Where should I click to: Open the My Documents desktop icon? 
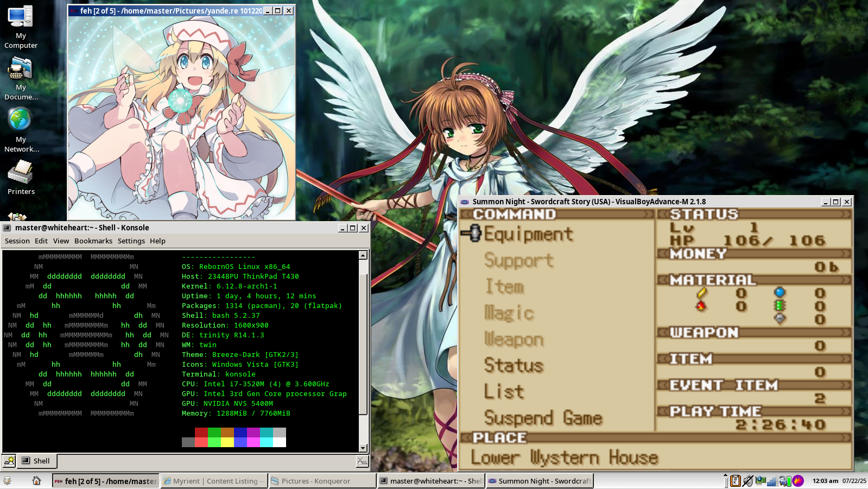pos(21,79)
